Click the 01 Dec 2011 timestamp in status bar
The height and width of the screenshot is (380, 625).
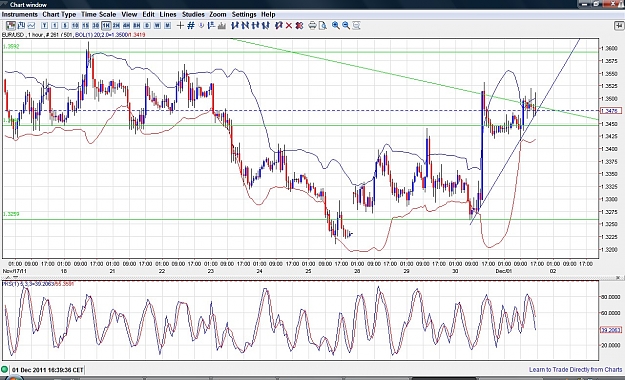pos(47,370)
